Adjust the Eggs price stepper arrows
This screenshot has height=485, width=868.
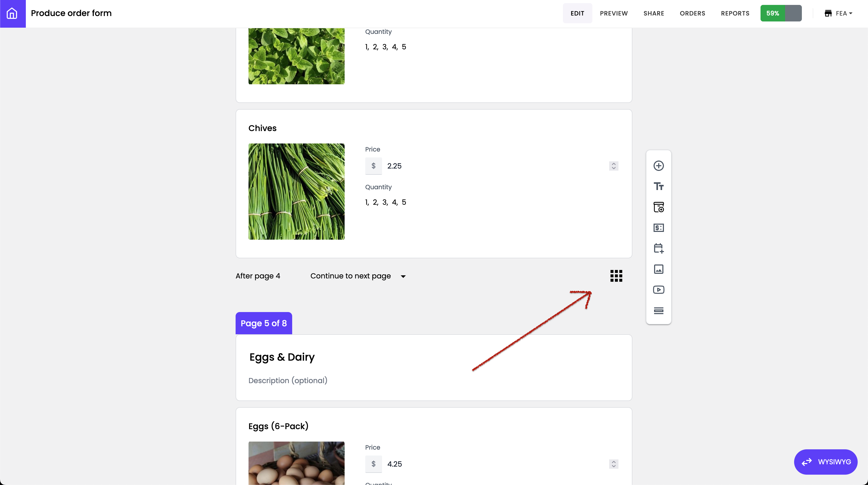click(614, 464)
